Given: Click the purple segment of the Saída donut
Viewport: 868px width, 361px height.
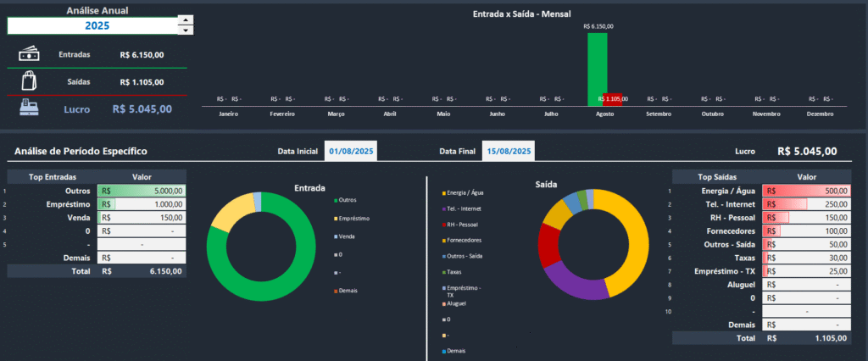Looking at the screenshot, I should click(572, 278).
